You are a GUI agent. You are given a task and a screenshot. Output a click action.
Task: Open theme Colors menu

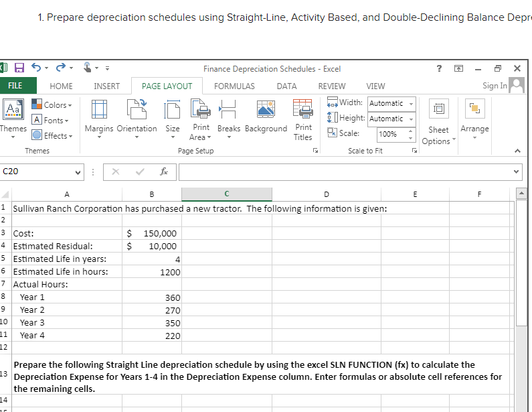tap(52, 105)
